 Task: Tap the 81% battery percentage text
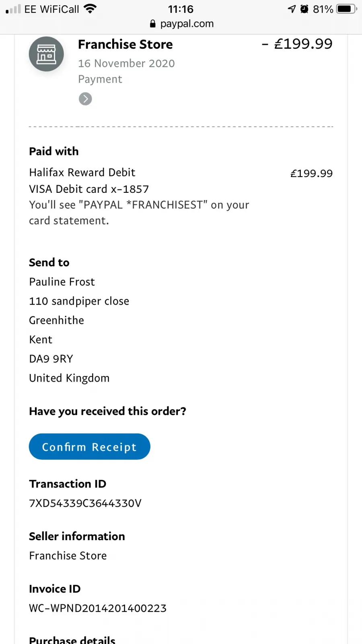(x=323, y=9)
